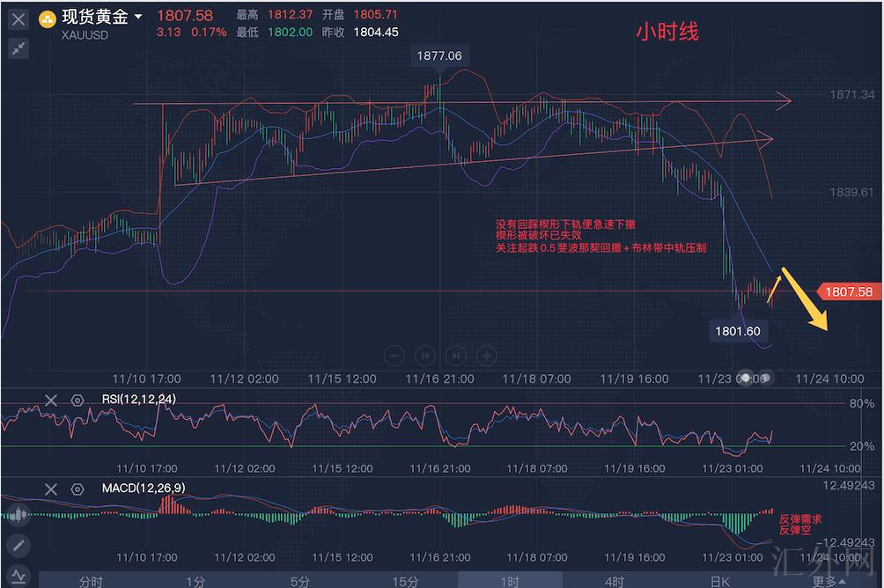Switch to the 分时 timeframe tab
Viewport: 884px width, 588px height.
click(x=91, y=581)
